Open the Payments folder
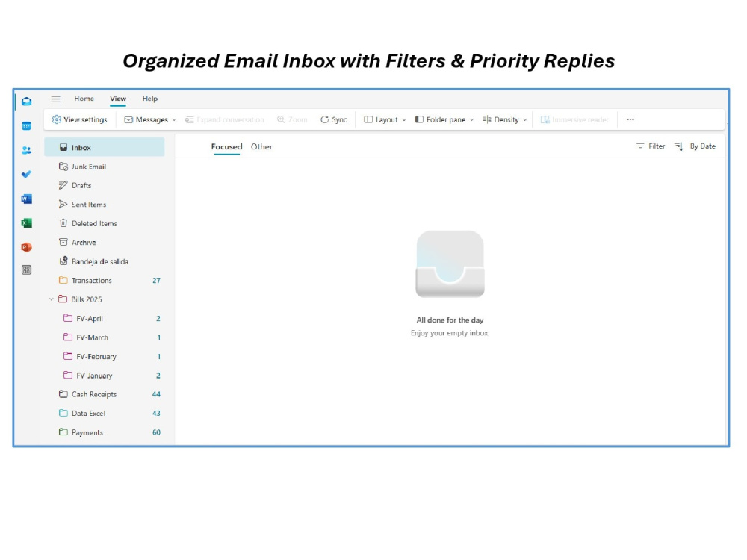The image size is (747, 560). (105, 432)
